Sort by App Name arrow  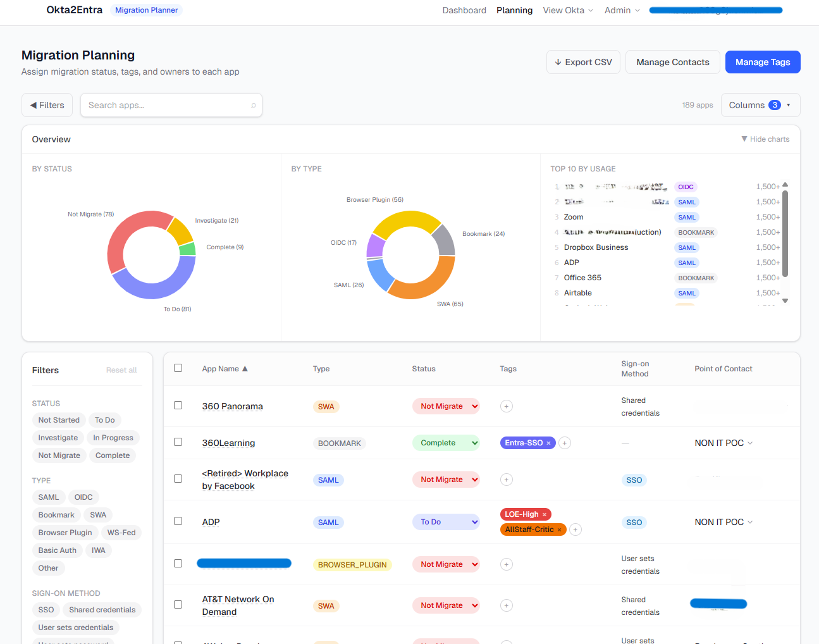(245, 369)
